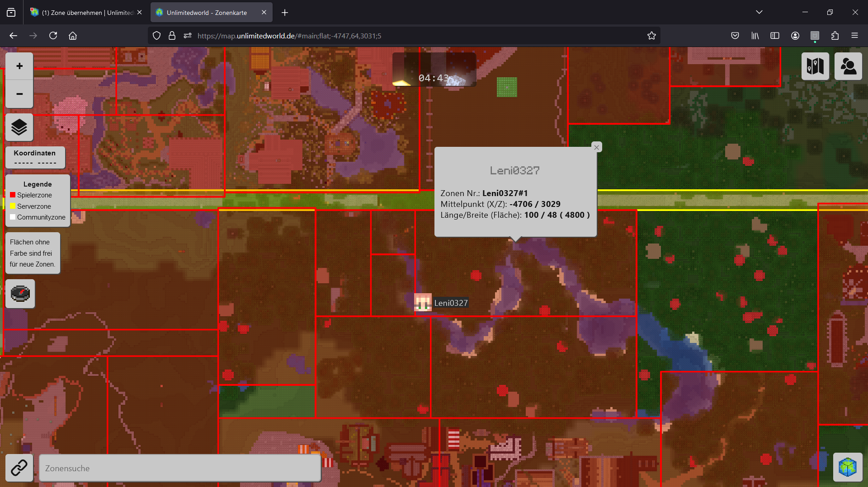The image size is (868, 487).
Task: Expand the list all tabs dropdown
Action: point(759,12)
